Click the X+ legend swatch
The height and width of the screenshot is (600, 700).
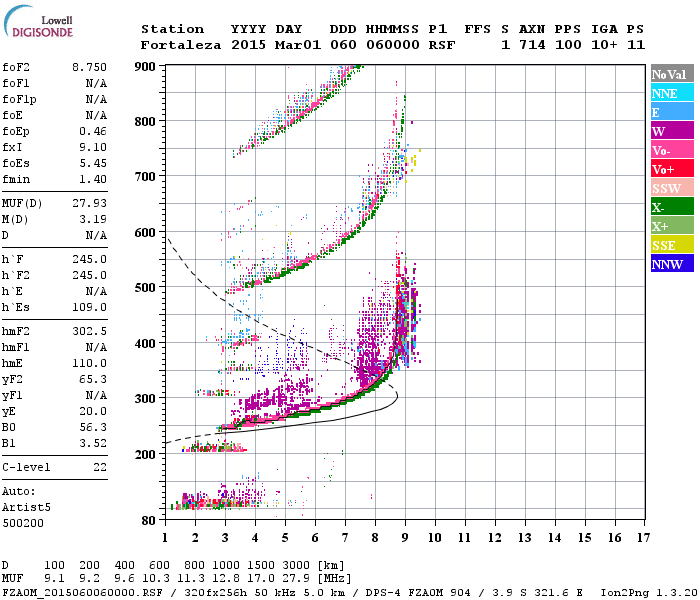672,226
